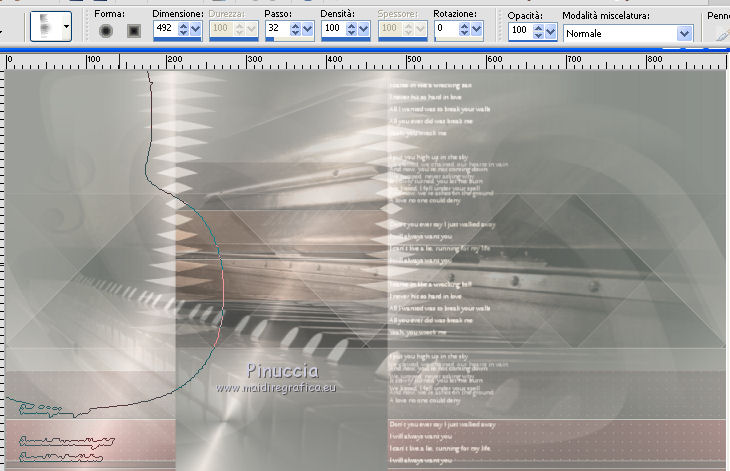Click the Densità value field
730x471 pixels.
click(x=333, y=28)
